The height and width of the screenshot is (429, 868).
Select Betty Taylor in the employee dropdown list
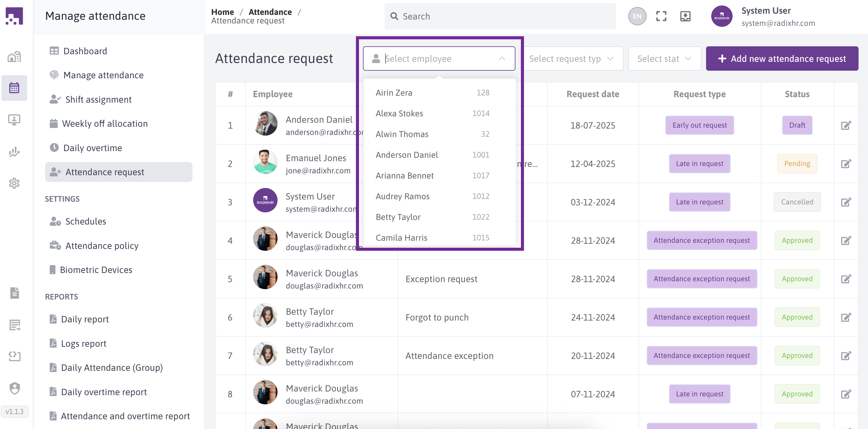[x=398, y=217]
